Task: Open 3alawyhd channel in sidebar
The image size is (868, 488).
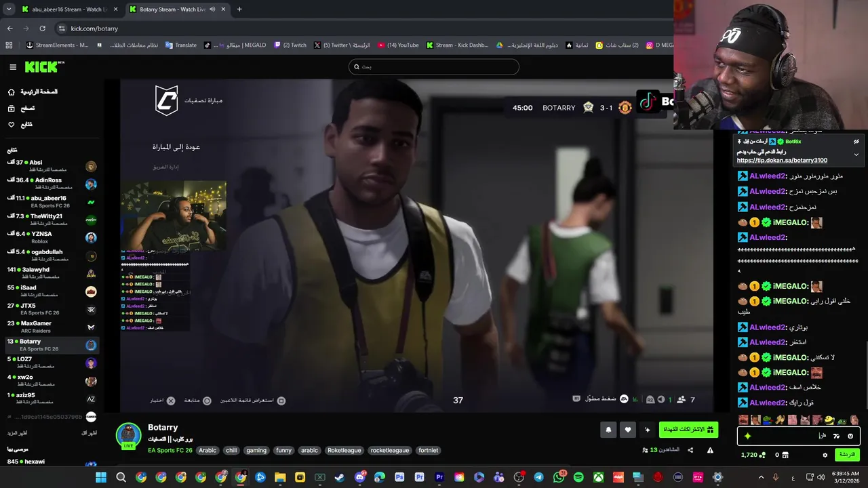Action: pyautogui.click(x=51, y=273)
